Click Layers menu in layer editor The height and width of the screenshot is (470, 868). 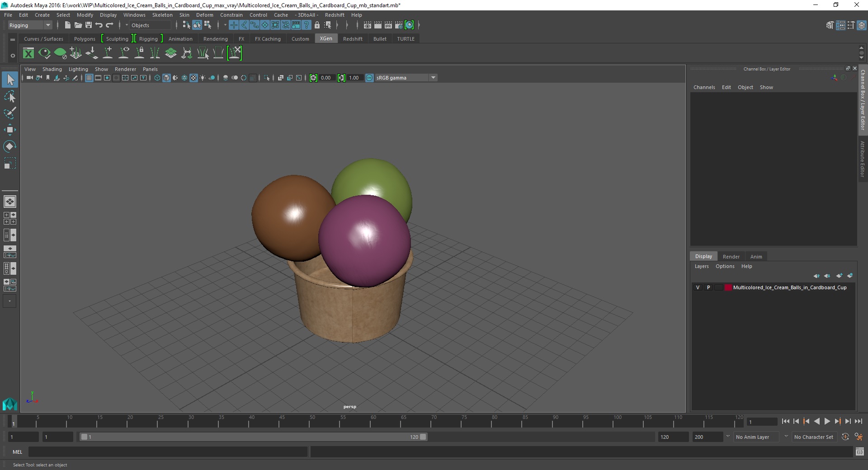(x=702, y=266)
